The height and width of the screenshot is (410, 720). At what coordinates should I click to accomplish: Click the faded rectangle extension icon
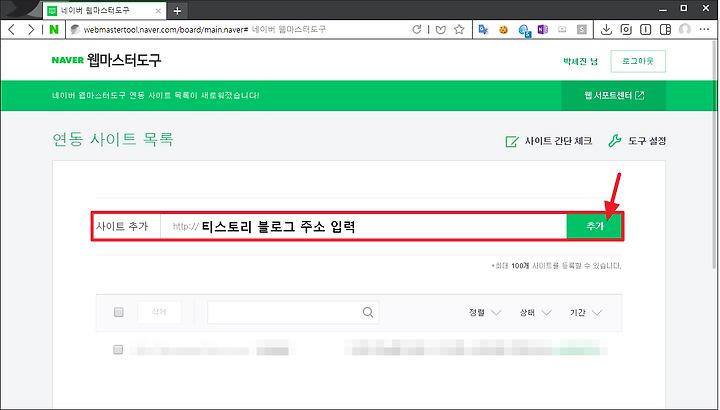click(562, 30)
